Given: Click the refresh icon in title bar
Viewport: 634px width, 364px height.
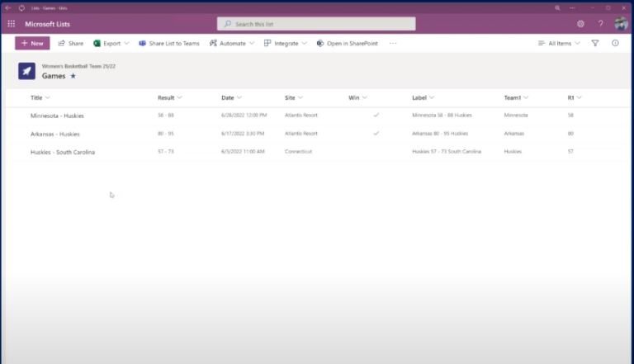Looking at the screenshot, I should pos(21,7).
